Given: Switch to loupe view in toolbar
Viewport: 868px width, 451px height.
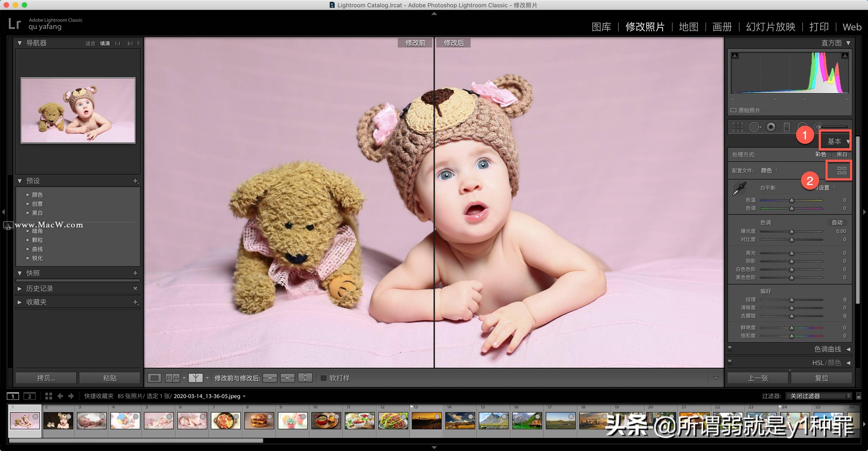Looking at the screenshot, I should pos(154,378).
